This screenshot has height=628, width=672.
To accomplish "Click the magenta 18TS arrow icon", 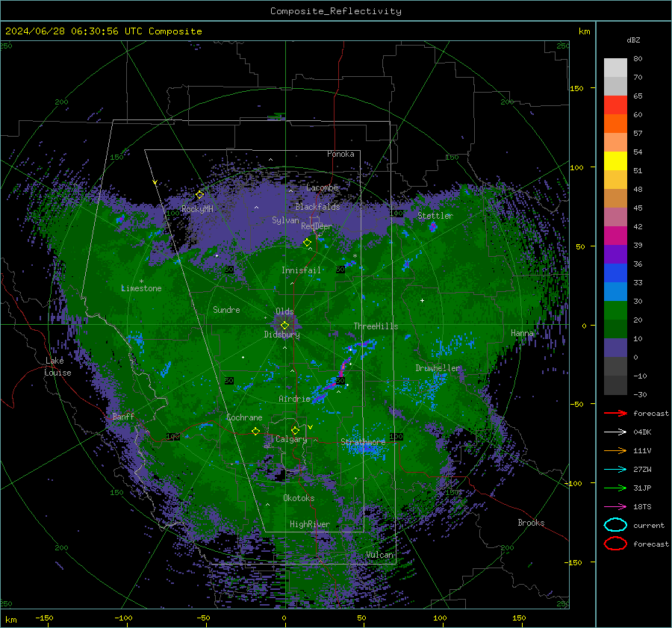I will [615, 507].
